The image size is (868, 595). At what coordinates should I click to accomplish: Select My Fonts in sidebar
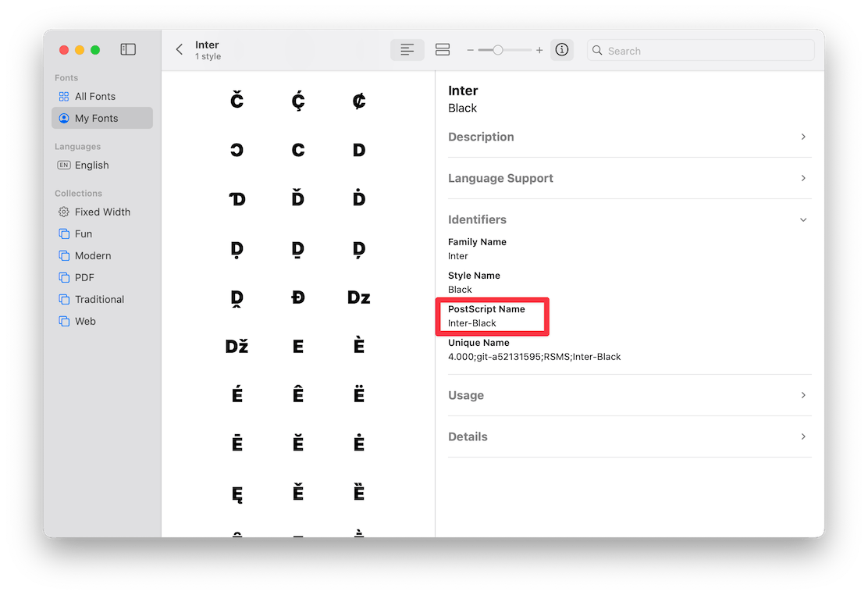(x=96, y=118)
